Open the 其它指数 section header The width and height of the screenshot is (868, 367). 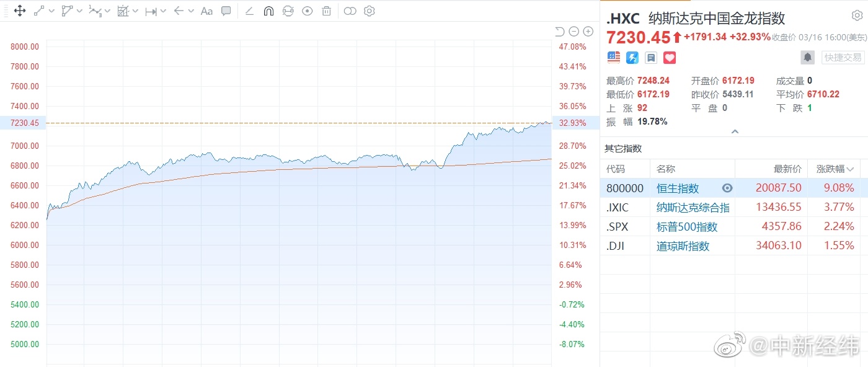coord(623,149)
